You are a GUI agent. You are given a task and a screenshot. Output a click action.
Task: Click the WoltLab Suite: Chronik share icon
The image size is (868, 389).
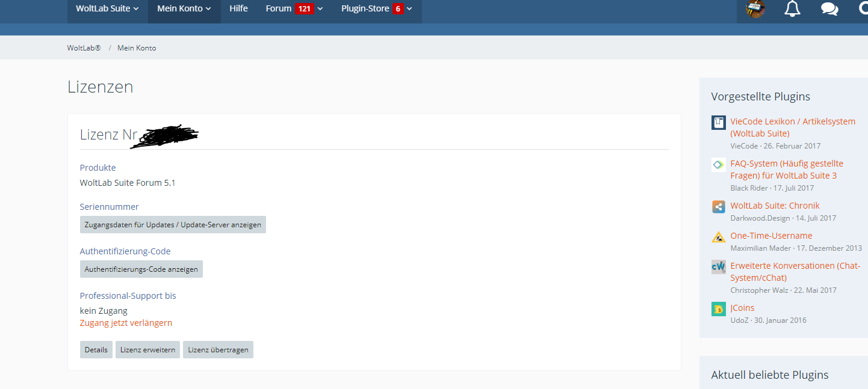[x=718, y=207]
